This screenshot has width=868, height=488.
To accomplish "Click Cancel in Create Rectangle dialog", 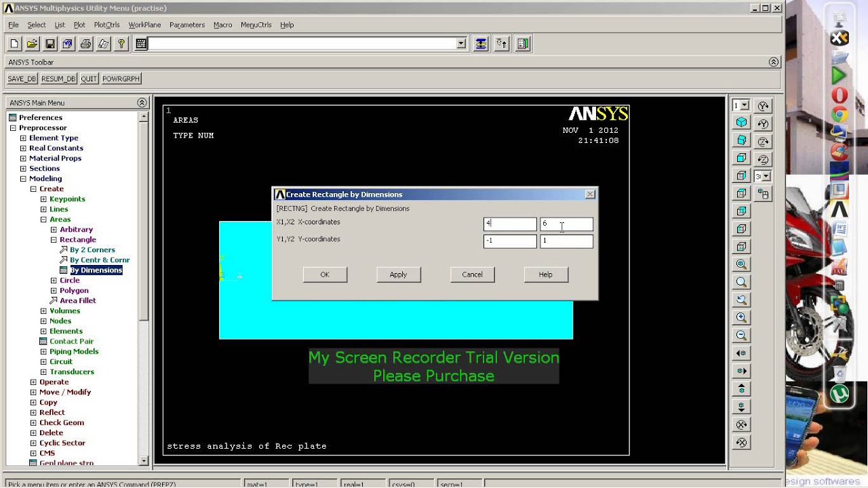I will (x=472, y=274).
